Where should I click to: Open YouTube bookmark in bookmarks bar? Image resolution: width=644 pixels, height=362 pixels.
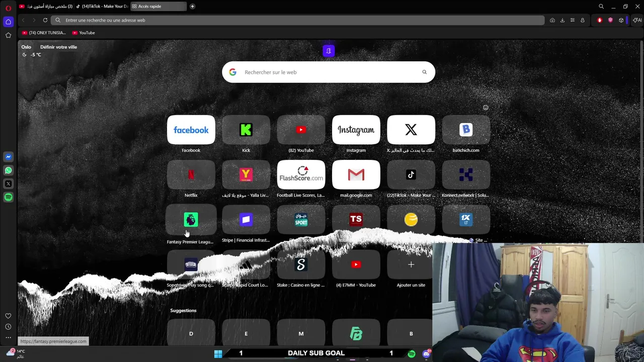[x=84, y=33]
